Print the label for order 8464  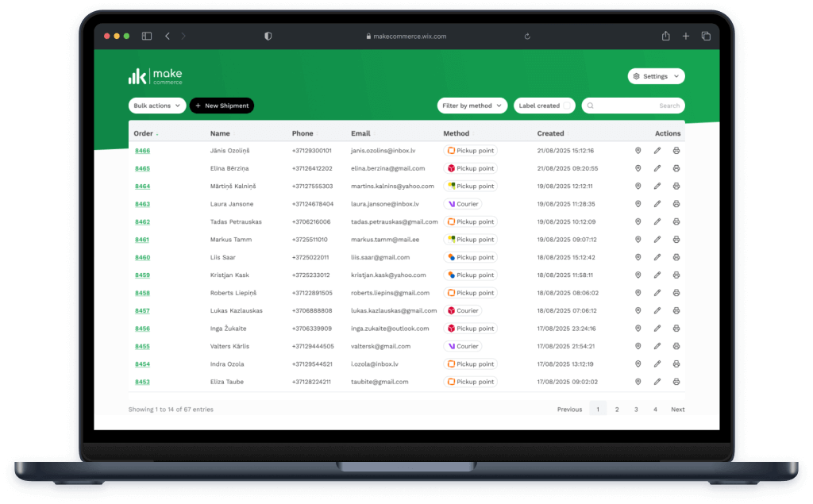(x=676, y=187)
